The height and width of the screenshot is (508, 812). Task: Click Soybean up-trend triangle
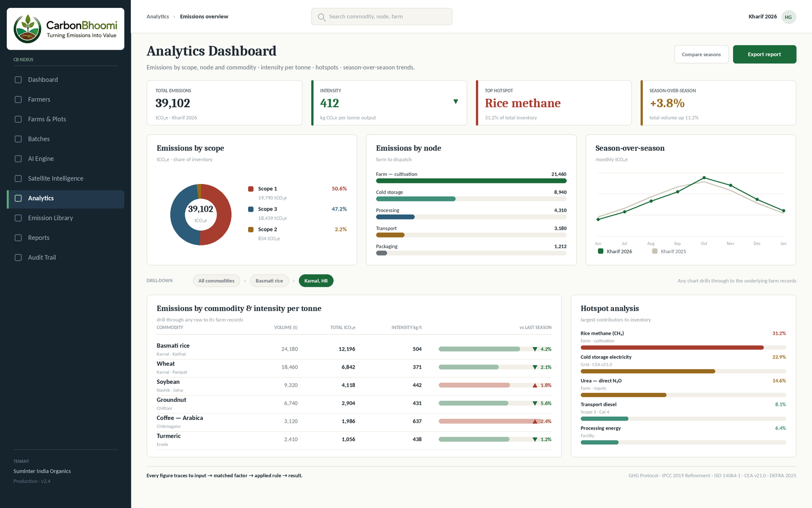pyautogui.click(x=535, y=385)
